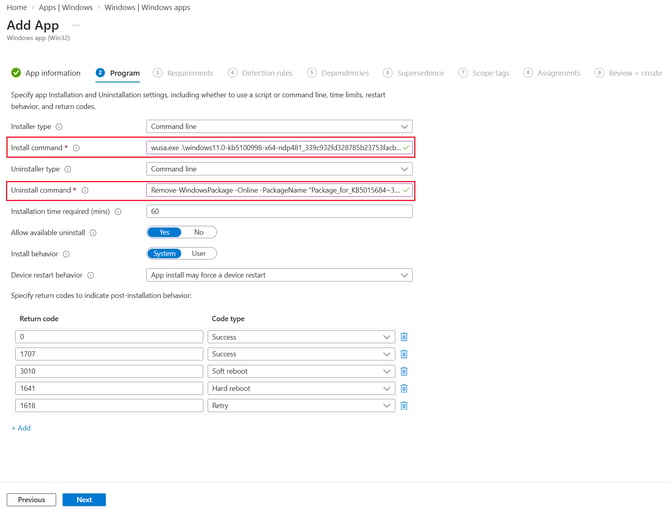Delete the return code 0 row
Viewport: 670px width, 513px height.
(404, 337)
